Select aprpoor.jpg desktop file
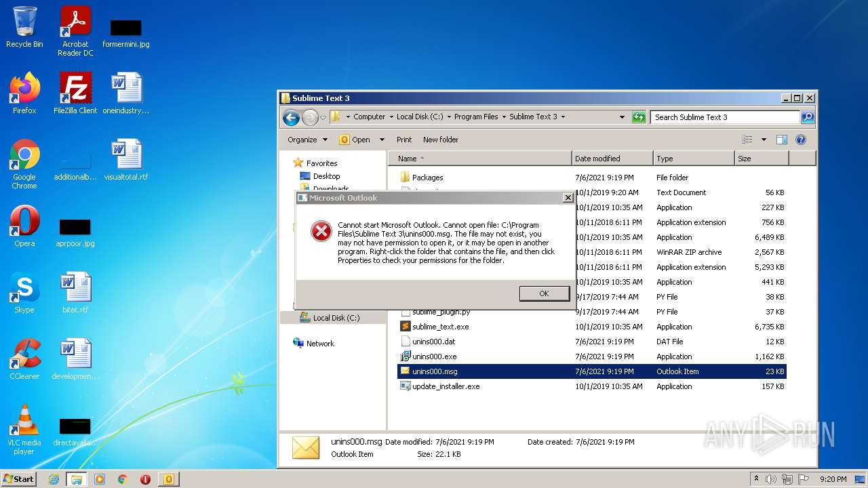This screenshot has width=868, height=488. point(75,232)
